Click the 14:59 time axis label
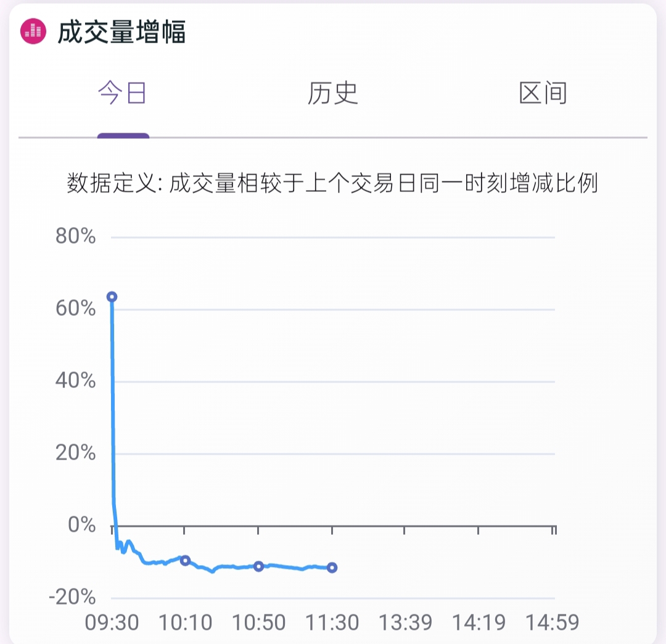Viewport: 666px width, 644px height. [x=552, y=623]
